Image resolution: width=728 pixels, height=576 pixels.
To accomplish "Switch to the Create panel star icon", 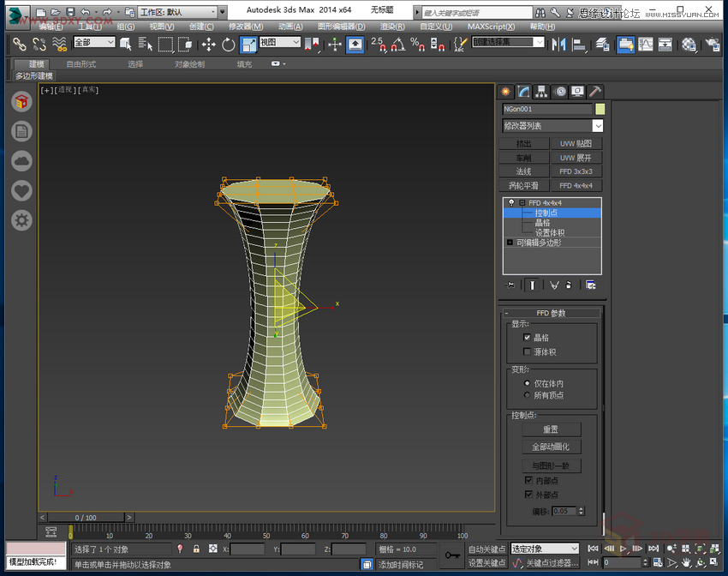I will 504,91.
